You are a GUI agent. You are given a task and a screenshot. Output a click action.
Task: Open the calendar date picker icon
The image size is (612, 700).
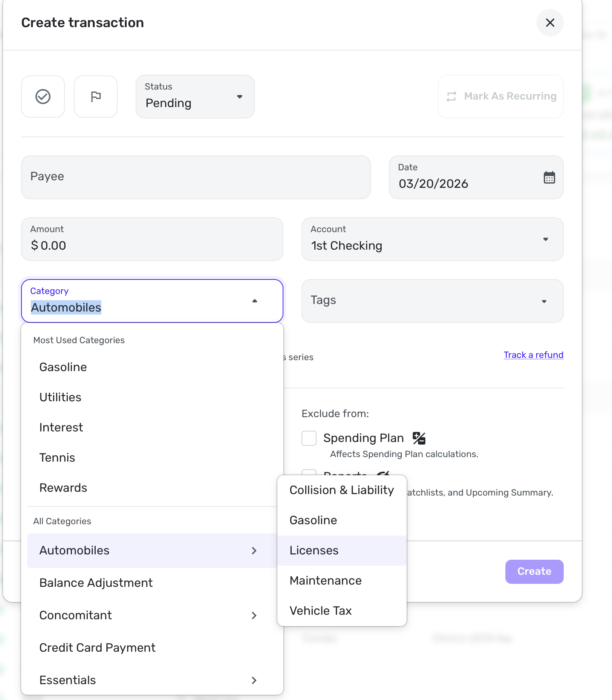point(549,177)
